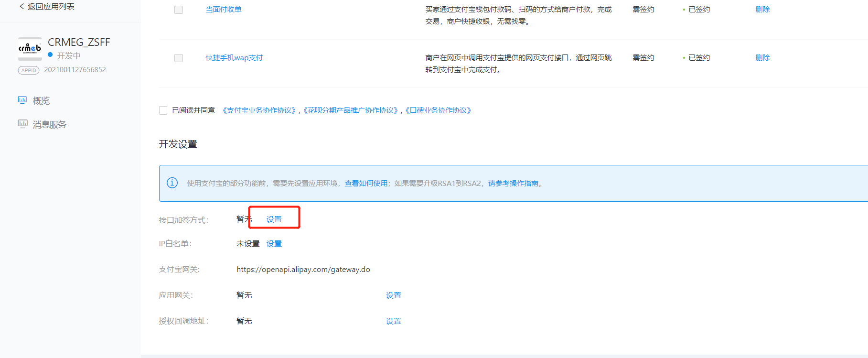Tick the checkbox for 快捷手机wap支付
Viewport: 868px width, 358px height.
pyautogui.click(x=179, y=58)
